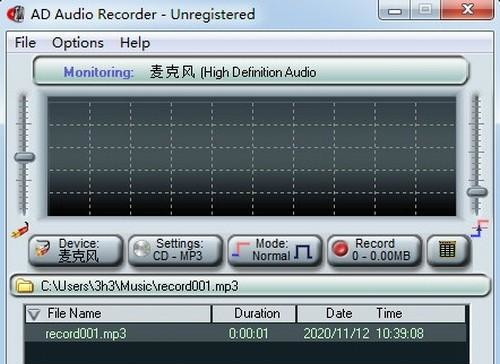The image size is (500, 364).
Task: Click the Device 麦克风 button
Action: click(x=76, y=250)
